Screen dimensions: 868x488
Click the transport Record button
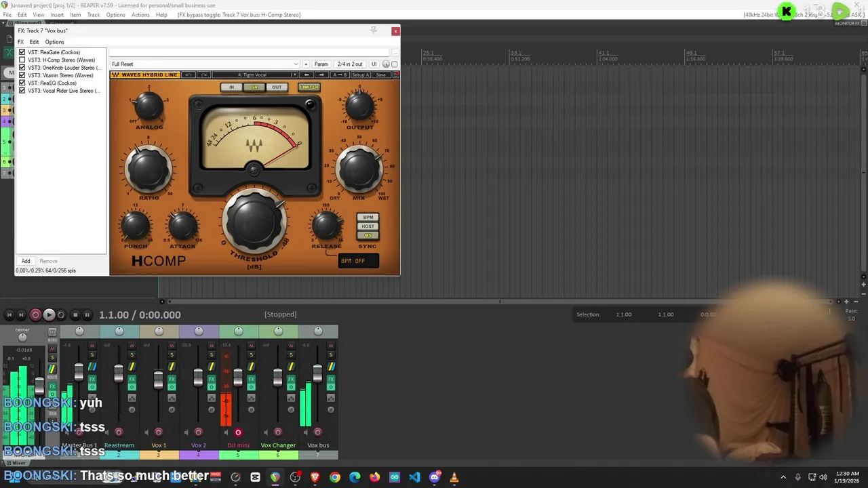click(x=35, y=314)
